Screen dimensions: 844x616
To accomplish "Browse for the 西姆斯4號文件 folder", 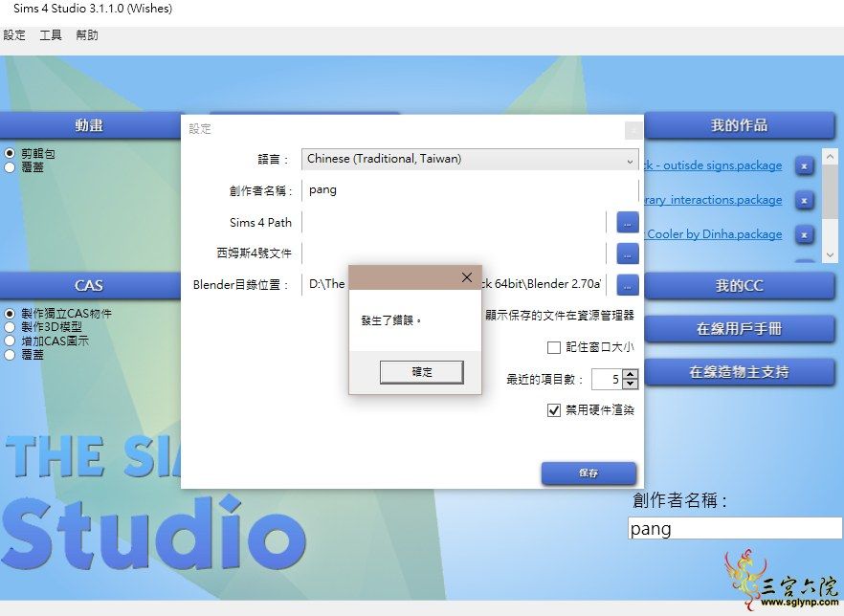I will point(627,253).
